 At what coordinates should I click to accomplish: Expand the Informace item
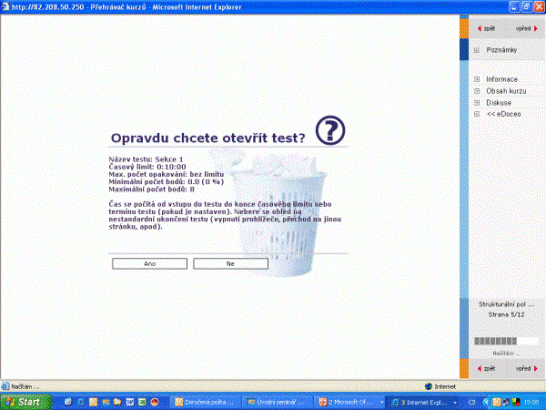[x=477, y=79]
